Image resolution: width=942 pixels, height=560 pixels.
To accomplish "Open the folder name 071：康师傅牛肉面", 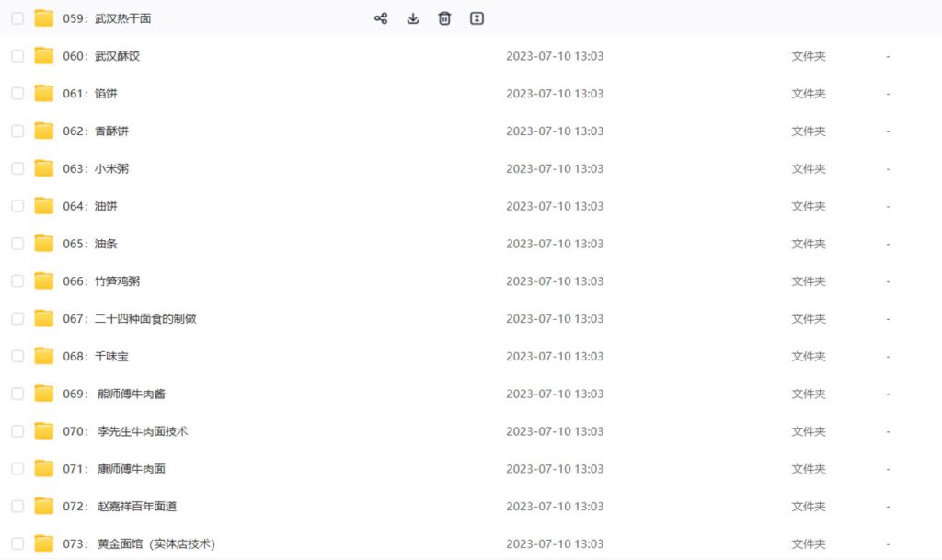I will (x=114, y=469).
